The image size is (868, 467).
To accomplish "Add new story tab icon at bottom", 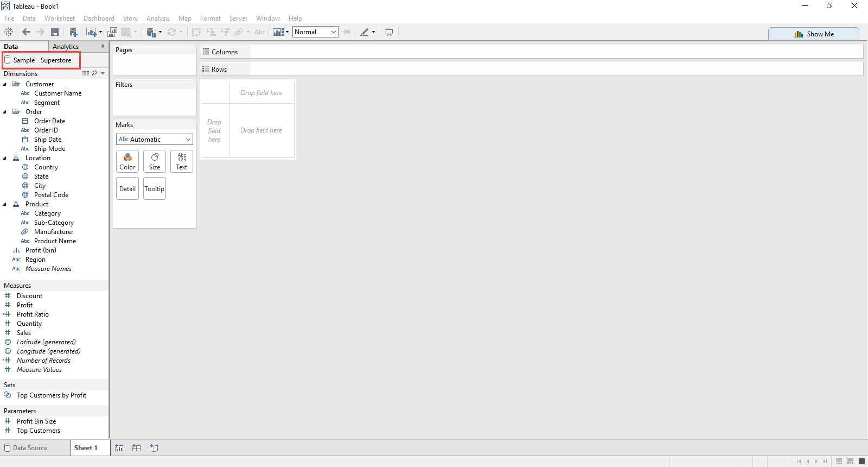I will [154, 448].
